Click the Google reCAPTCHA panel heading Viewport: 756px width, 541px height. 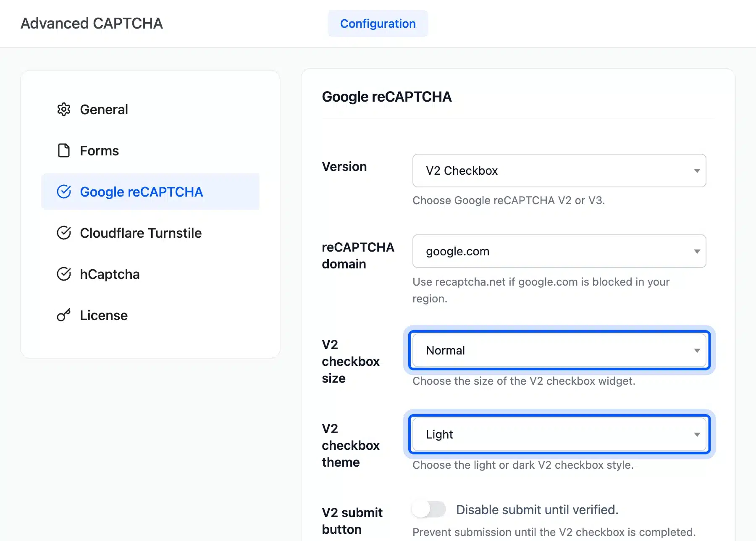pyautogui.click(x=387, y=97)
